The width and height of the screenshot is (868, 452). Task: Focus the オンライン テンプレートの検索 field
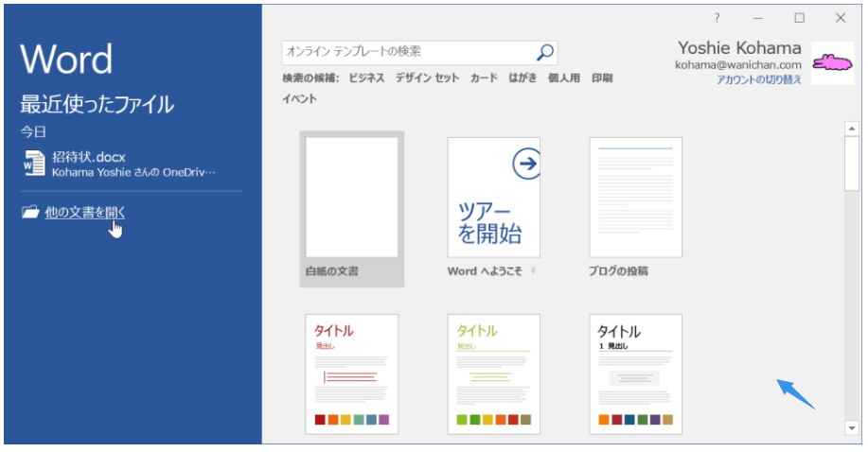click(419, 52)
